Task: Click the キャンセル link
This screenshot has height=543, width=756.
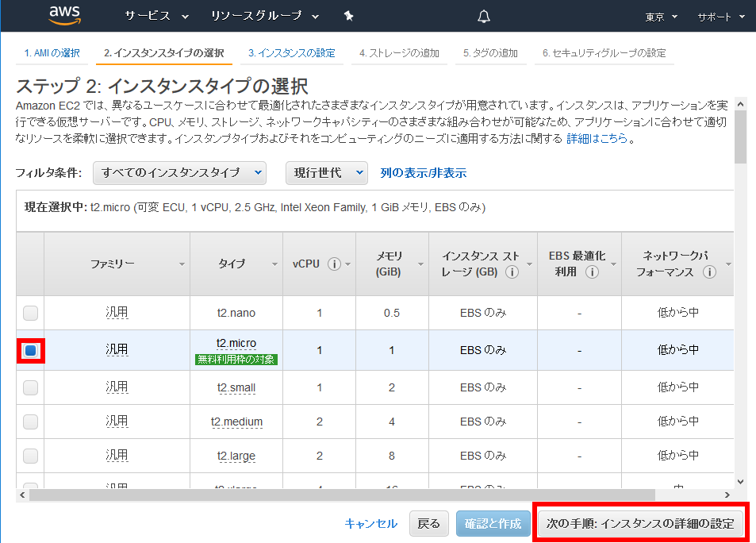Action: [x=370, y=524]
